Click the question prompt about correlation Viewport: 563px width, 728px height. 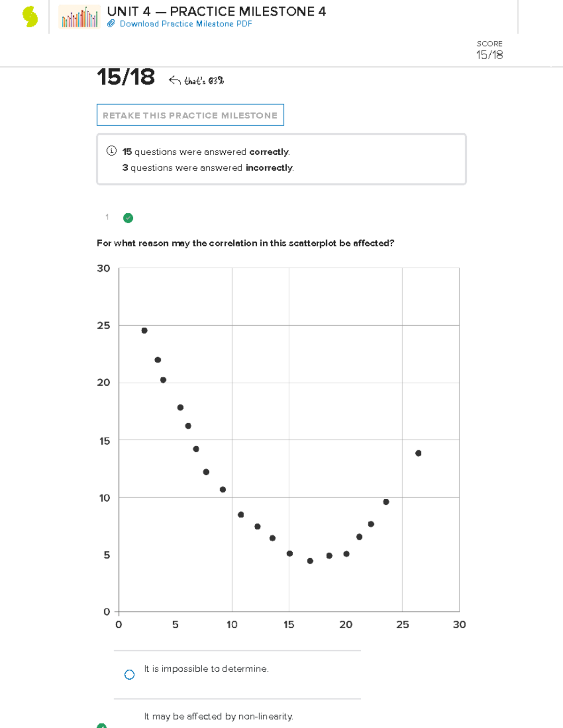tap(246, 243)
